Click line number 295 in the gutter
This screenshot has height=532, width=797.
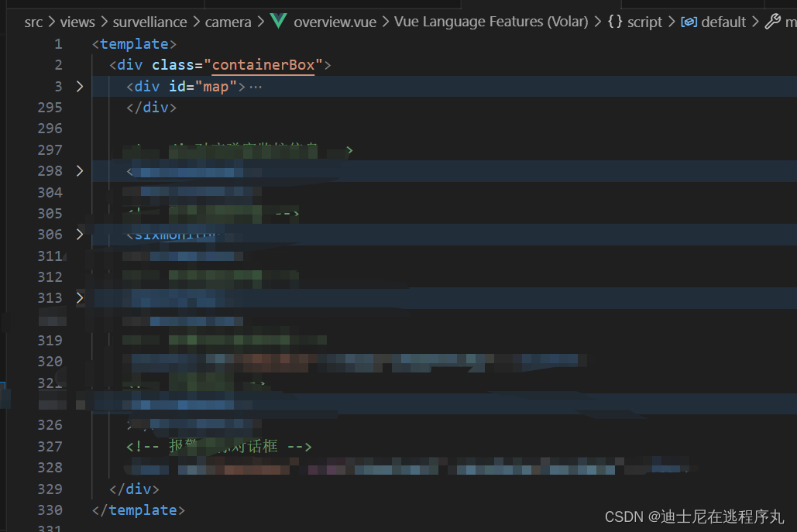tap(50, 108)
